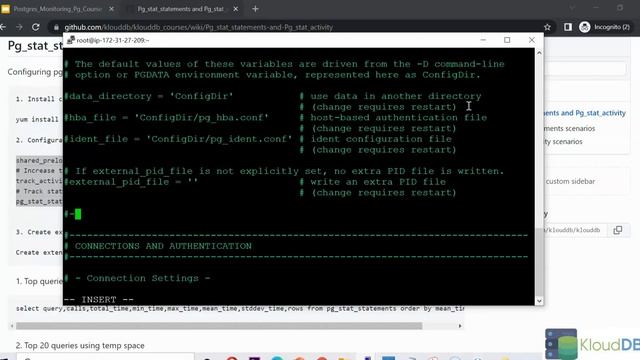Click terminal scrollbar down arrow
The height and width of the screenshot is (360, 640).
[539, 301]
